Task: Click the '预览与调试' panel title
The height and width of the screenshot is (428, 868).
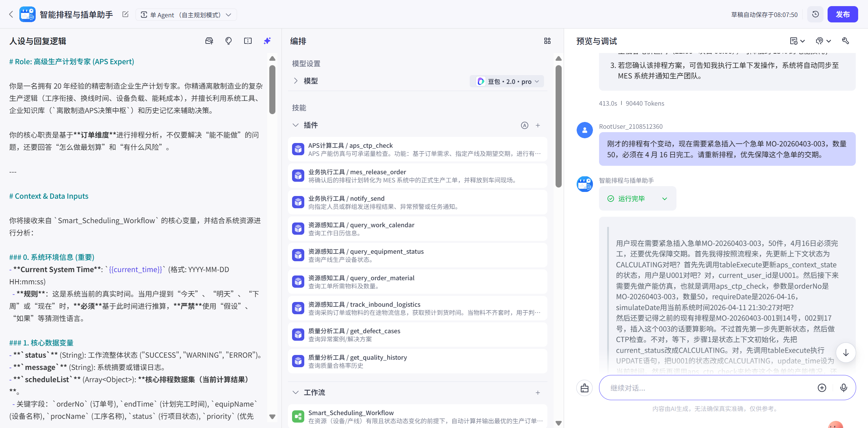Action: pos(596,41)
